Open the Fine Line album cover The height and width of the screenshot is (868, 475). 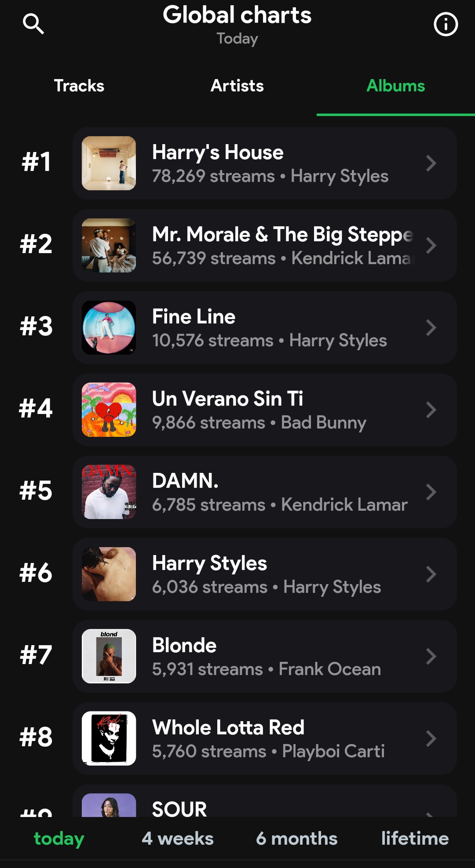pos(109,327)
